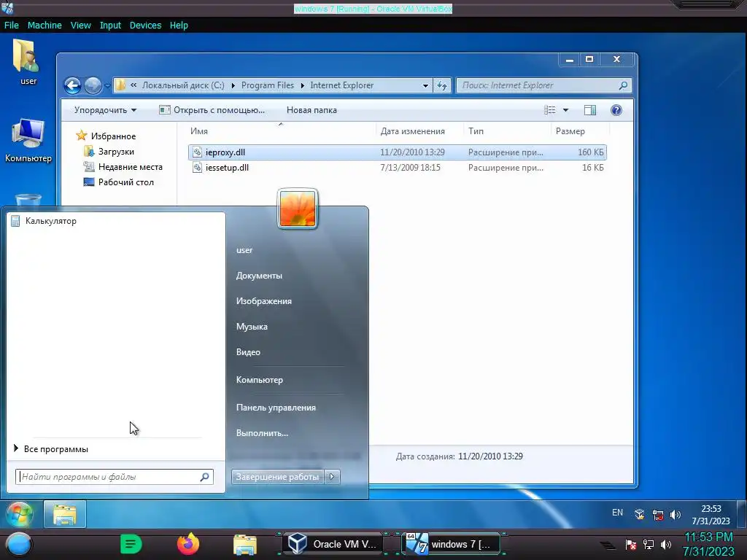Click Открыть с помощью... toolbar button

coord(212,110)
